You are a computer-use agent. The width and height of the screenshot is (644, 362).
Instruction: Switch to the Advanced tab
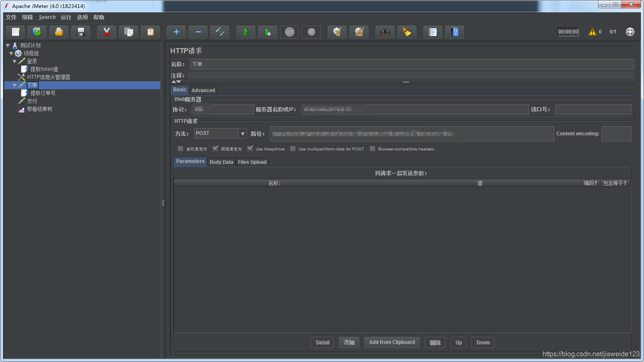[203, 90]
